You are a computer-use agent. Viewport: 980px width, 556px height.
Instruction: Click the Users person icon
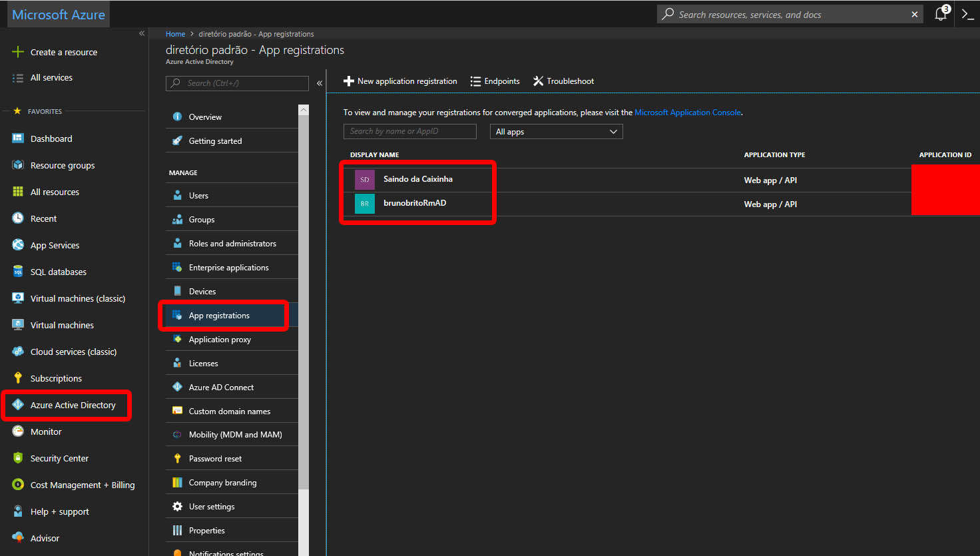[x=177, y=195]
